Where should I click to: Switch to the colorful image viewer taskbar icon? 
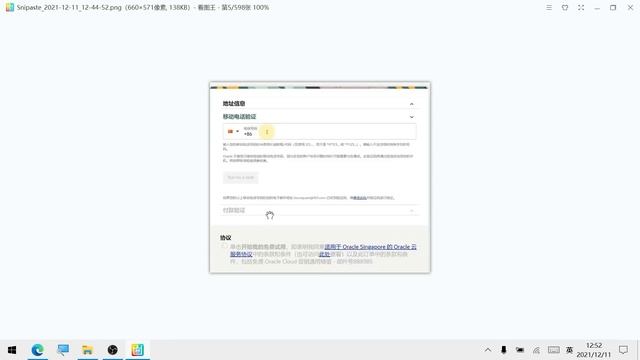(x=138, y=350)
